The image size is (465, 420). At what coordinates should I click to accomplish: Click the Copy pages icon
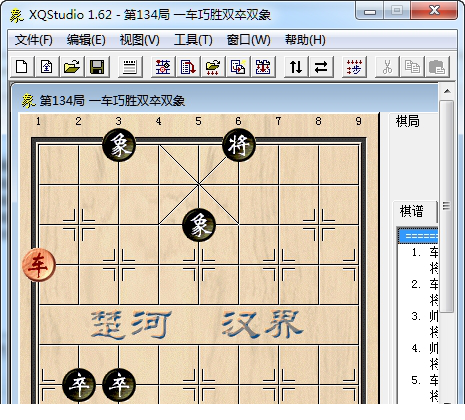(x=412, y=67)
